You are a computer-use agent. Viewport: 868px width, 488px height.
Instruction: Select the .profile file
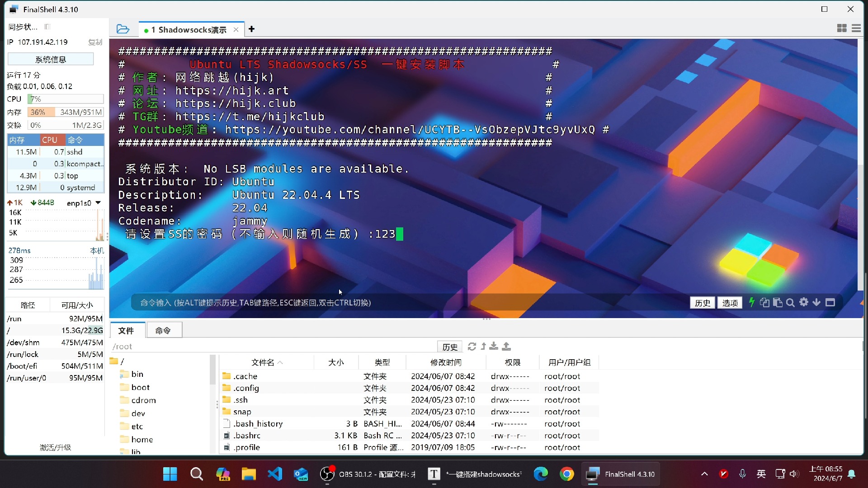click(x=409, y=447)
